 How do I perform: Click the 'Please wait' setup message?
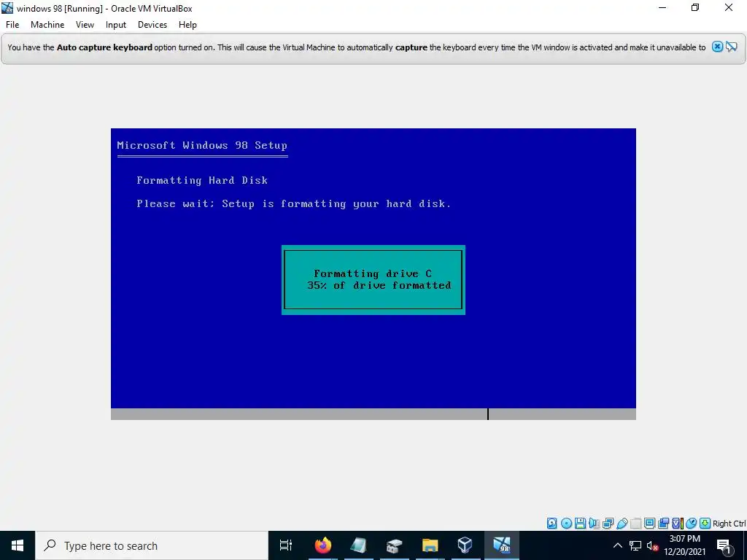click(293, 204)
